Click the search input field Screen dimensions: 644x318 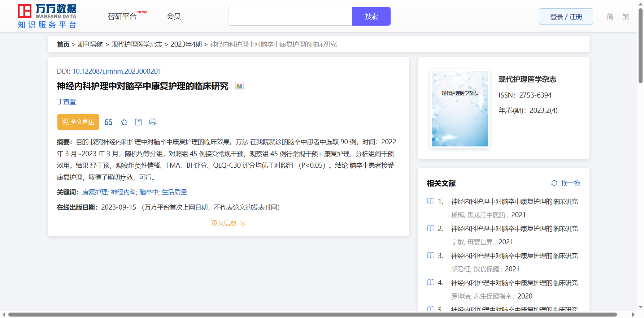point(290,17)
